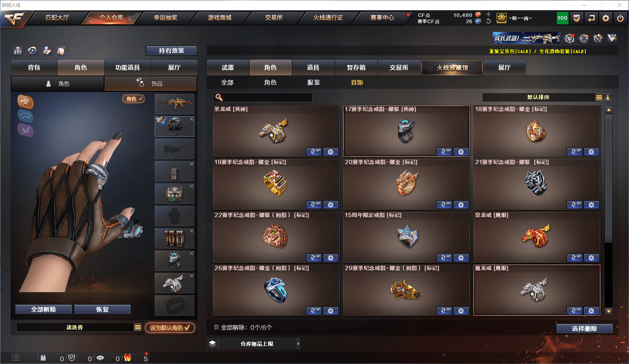Remove equipped helmet with its X
The height and width of the screenshot is (364, 629).
192,119
